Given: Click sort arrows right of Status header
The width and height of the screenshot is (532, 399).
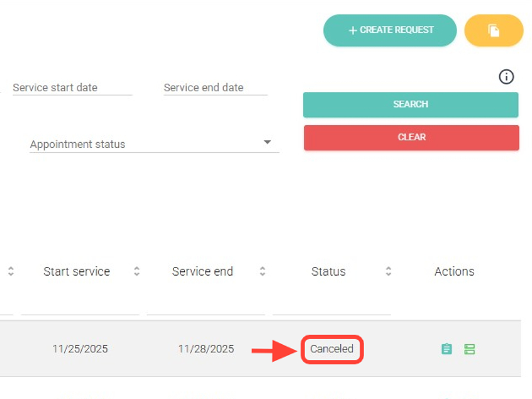Looking at the screenshot, I should coord(389,271).
